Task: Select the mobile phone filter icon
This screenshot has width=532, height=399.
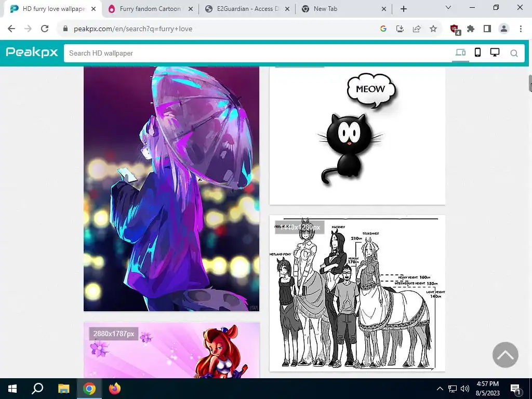Action: tap(477, 52)
